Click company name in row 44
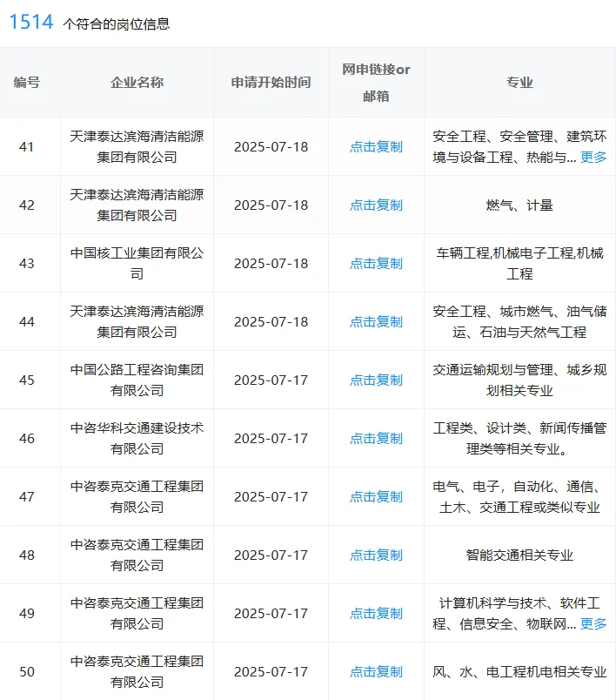This screenshot has height=700, width=616. pyautogui.click(x=137, y=322)
